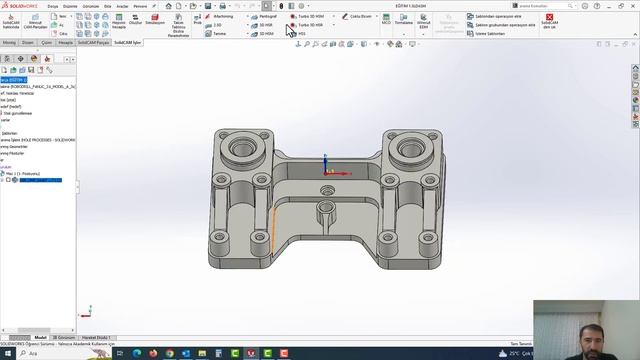Click the Open folder icon in top toolbar
This screenshot has width=640, height=360.
coord(193,6)
